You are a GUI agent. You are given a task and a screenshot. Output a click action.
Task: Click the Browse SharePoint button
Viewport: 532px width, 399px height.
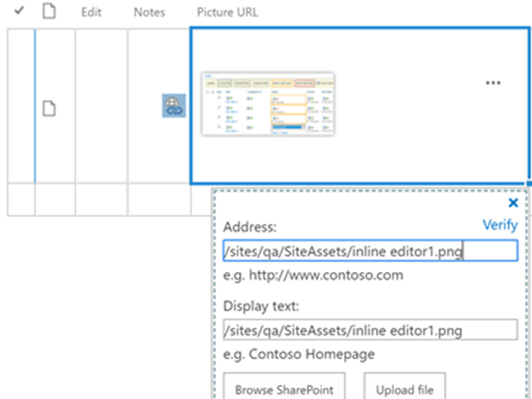point(284,386)
